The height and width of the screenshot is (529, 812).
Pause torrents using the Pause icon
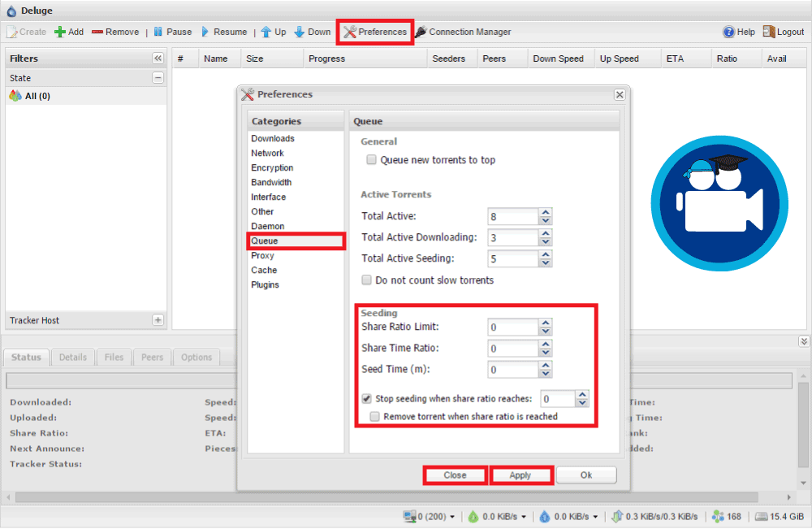(x=158, y=33)
